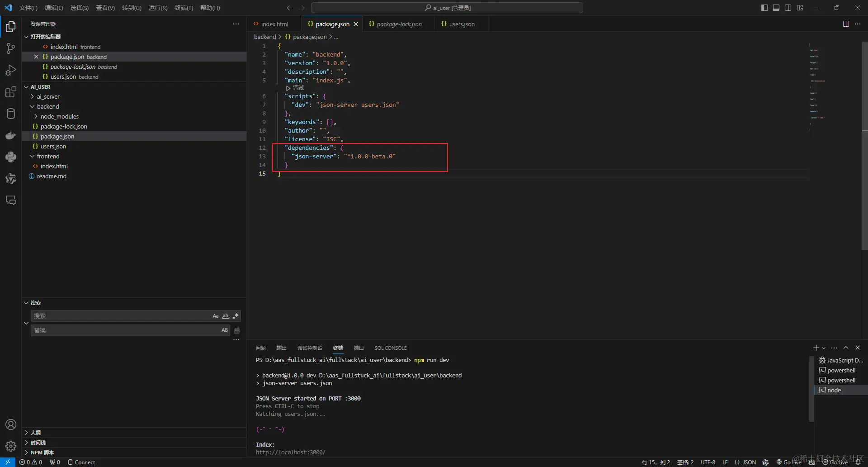Viewport: 868px width, 467px height.
Task: Switch to the users.json editor tab
Action: tap(462, 24)
